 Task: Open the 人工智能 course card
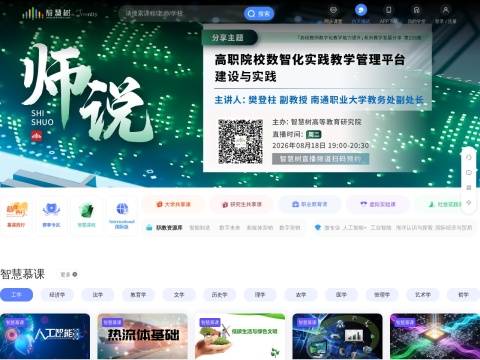[x=45, y=336]
